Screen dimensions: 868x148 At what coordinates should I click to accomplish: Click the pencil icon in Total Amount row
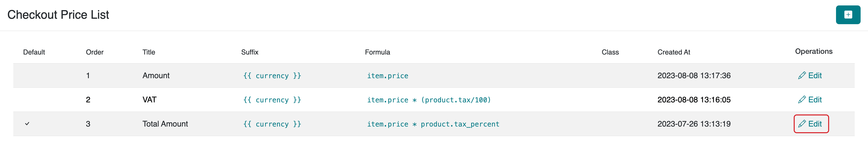802,124
